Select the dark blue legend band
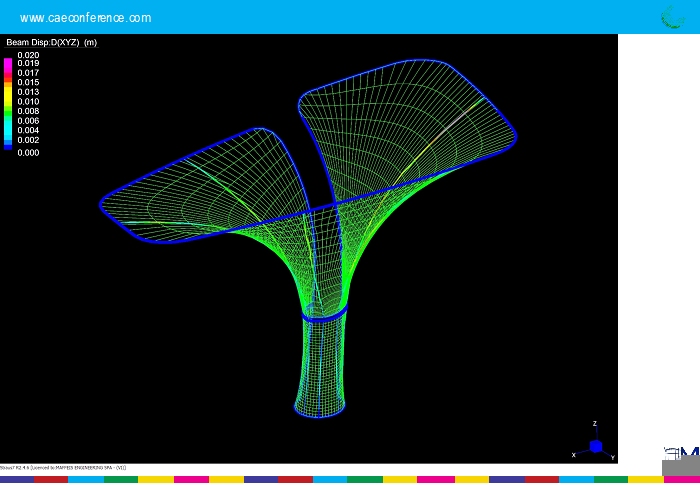700x485 pixels. coord(8,146)
